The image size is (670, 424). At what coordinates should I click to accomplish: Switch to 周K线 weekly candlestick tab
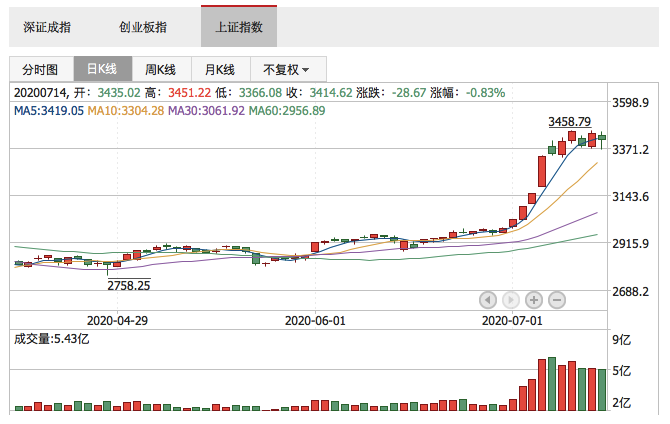[x=161, y=69]
